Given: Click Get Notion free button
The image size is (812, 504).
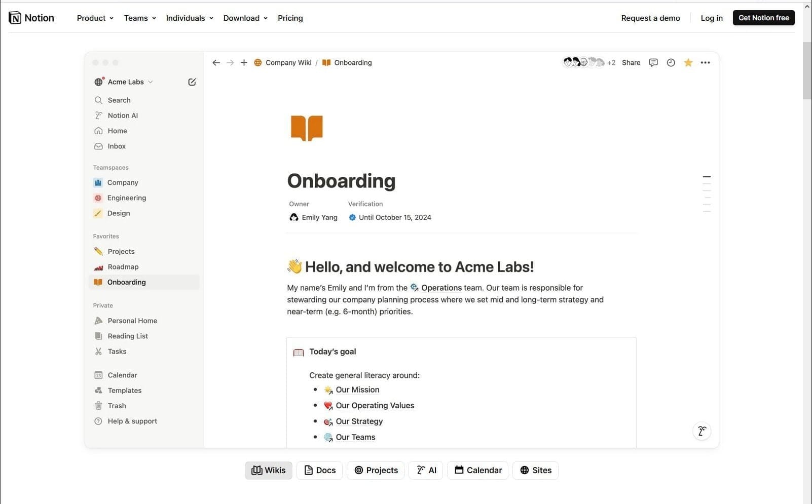Looking at the screenshot, I should click(764, 18).
